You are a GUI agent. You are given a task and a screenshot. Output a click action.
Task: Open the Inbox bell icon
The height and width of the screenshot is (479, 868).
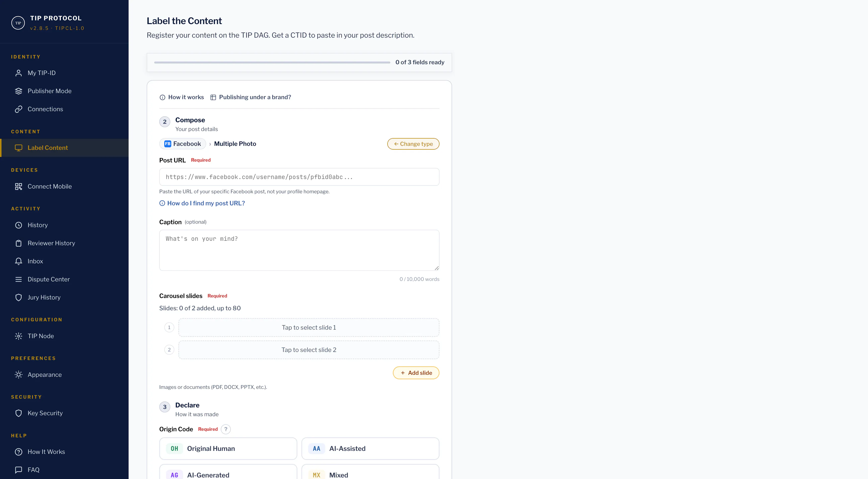[x=19, y=261]
